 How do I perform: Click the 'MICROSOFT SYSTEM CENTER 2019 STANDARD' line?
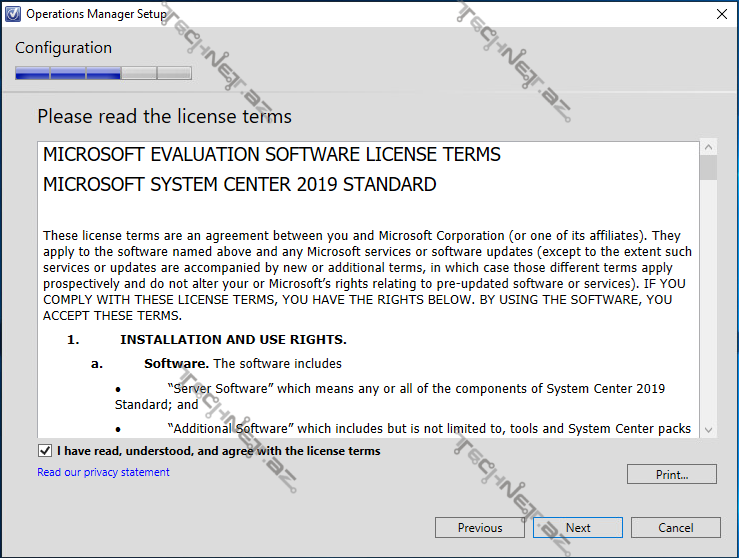tap(239, 185)
